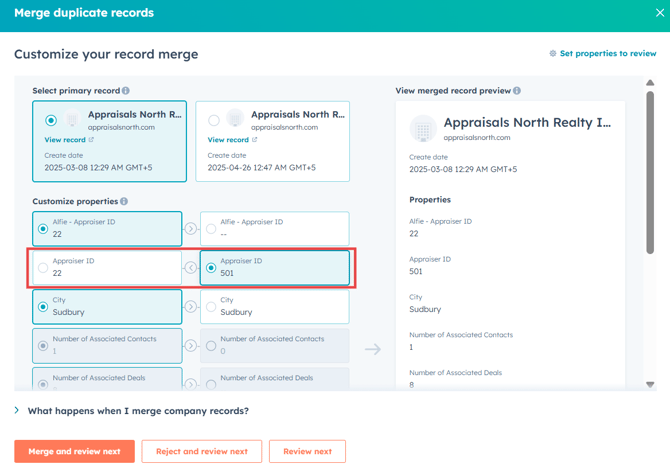Viewport: 670px width, 472px height.
Task: Click the Merge and review next button
Action: click(x=74, y=451)
